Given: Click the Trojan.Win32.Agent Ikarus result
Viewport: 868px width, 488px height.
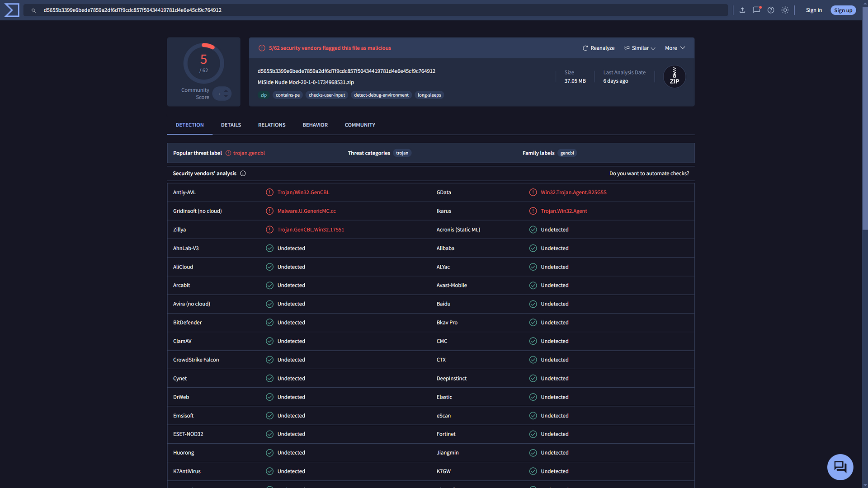Looking at the screenshot, I should click(x=564, y=211).
